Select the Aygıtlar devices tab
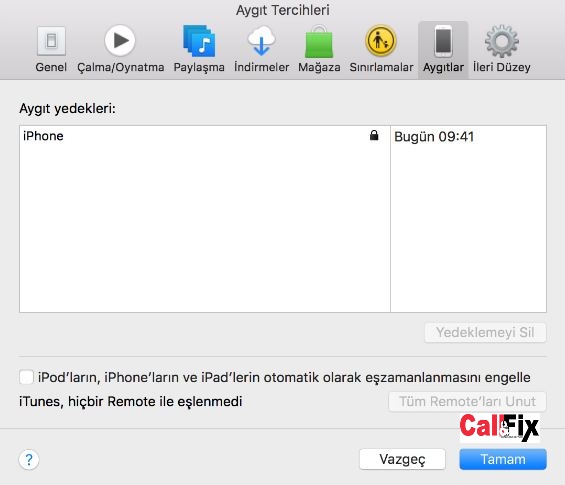 tap(443, 49)
